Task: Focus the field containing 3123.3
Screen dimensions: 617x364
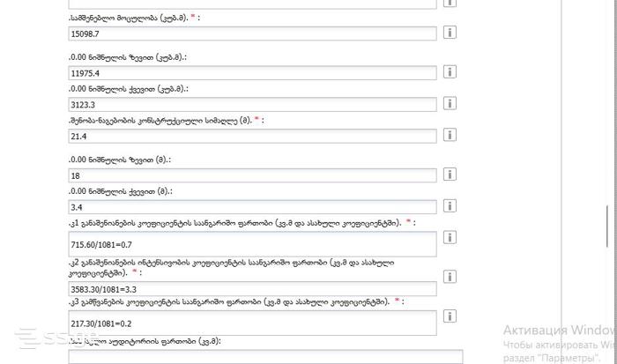Action: (252, 104)
